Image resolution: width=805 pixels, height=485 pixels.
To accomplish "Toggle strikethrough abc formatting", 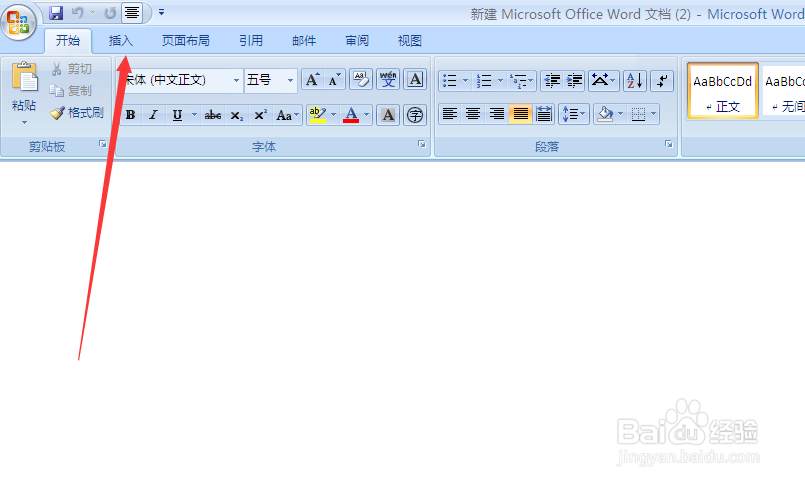I will coord(213,115).
